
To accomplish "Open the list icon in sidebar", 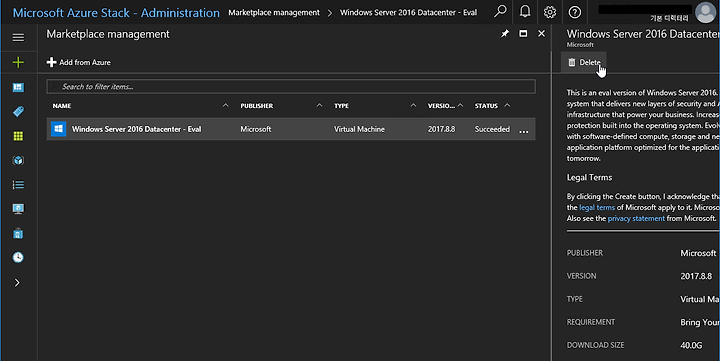I will pyautogui.click(x=18, y=185).
